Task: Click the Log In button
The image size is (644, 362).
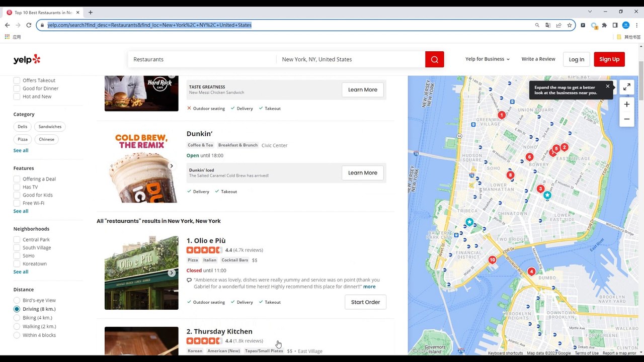Action: tap(576, 59)
